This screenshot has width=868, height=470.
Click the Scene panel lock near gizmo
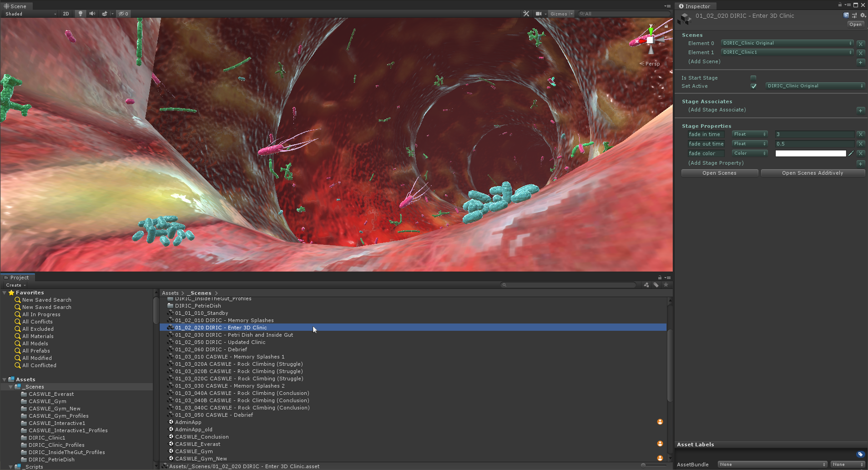coord(666,26)
